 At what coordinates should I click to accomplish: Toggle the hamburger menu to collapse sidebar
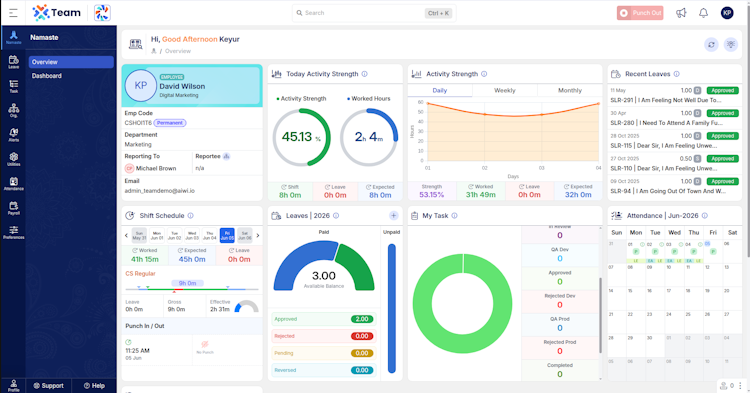(13, 13)
